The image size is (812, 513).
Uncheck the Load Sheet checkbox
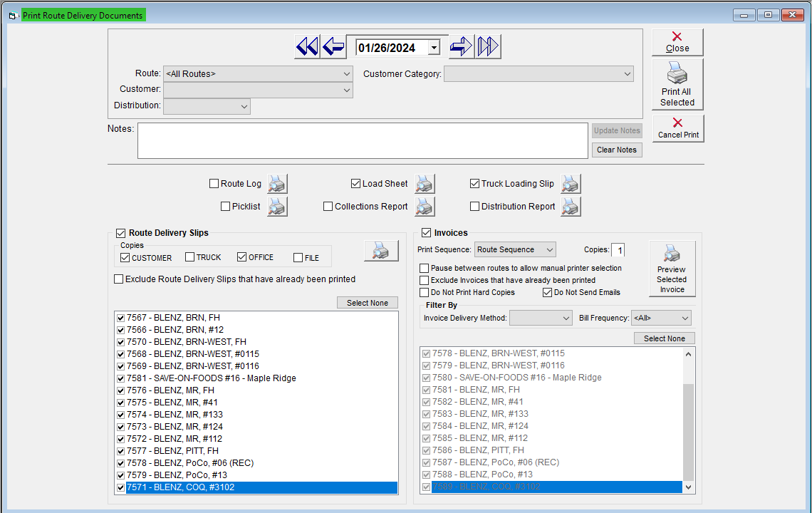click(355, 183)
